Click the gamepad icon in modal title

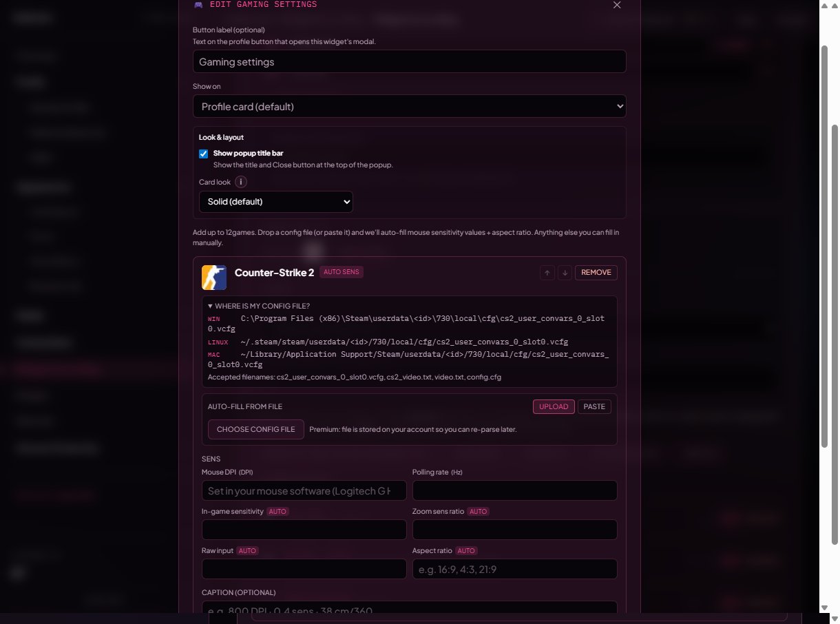[x=198, y=5]
